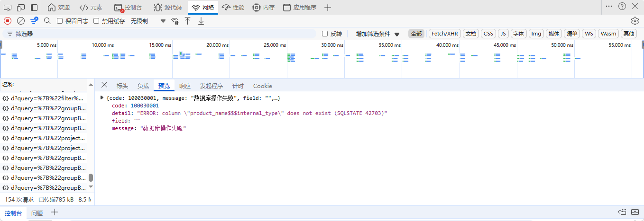Screen dimensions: 644x221
Task: Toggle 禁用缓存 checkbox
Action: pyautogui.click(x=96, y=21)
